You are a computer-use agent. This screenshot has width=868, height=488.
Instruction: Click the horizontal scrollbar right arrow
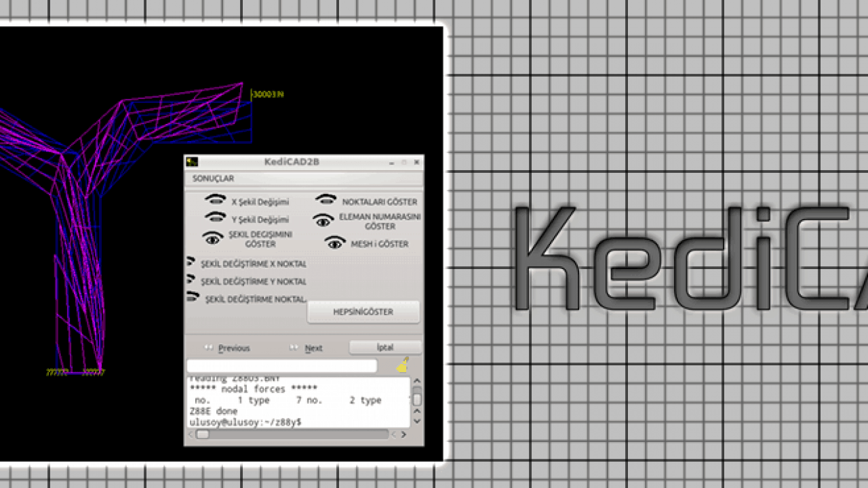(x=404, y=434)
